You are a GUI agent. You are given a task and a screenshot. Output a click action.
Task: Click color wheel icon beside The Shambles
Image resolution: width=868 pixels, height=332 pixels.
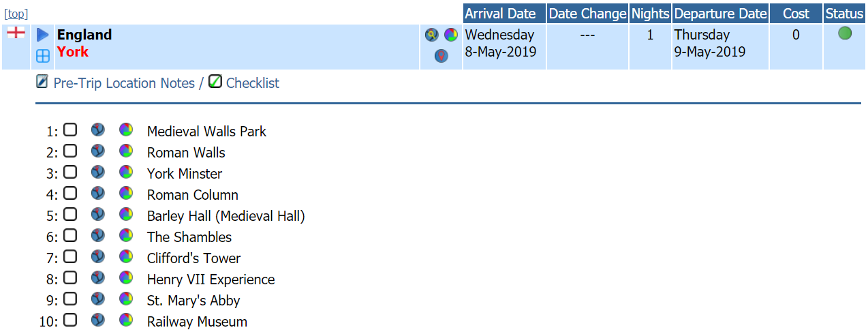(125, 235)
